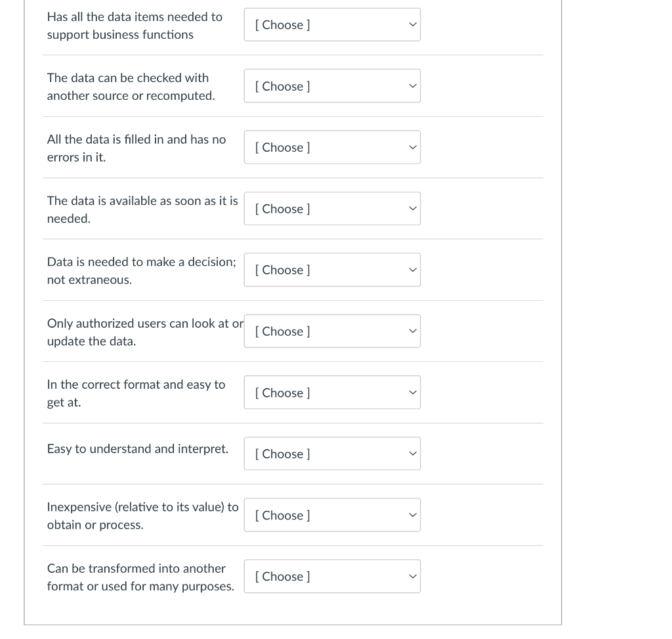Open dropdown for 'transformed into another format'
Screen dimensions: 672x639
pyautogui.click(x=332, y=576)
